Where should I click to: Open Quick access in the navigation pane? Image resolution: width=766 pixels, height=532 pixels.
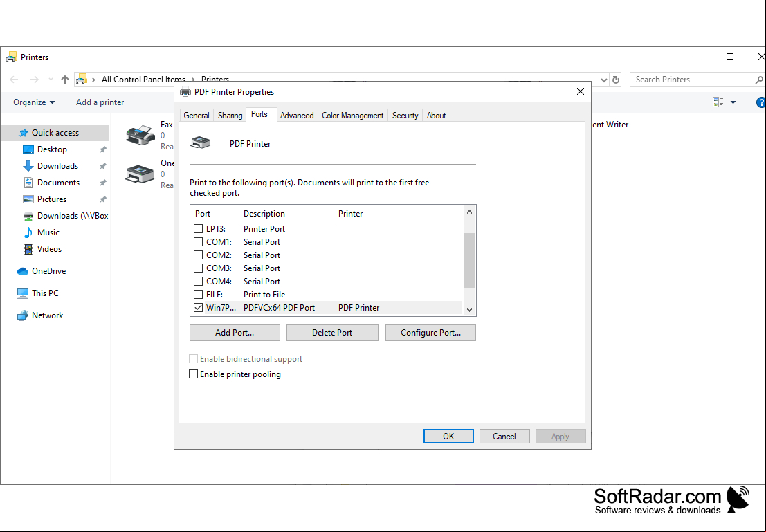tap(55, 132)
